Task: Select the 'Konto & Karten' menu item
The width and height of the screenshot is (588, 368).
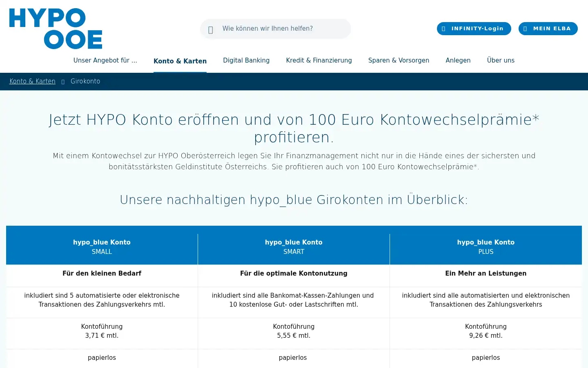Action: pyautogui.click(x=180, y=61)
